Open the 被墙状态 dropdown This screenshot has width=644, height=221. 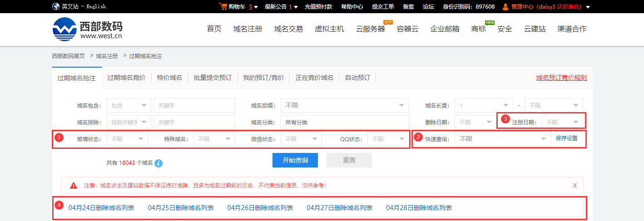click(x=127, y=139)
